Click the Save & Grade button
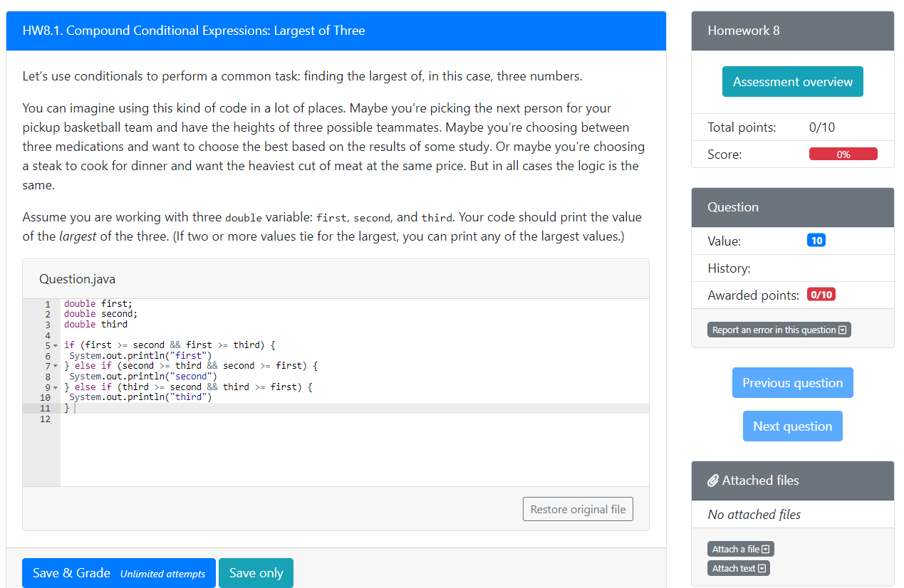This screenshot has height=588, width=904. (x=119, y=573)
